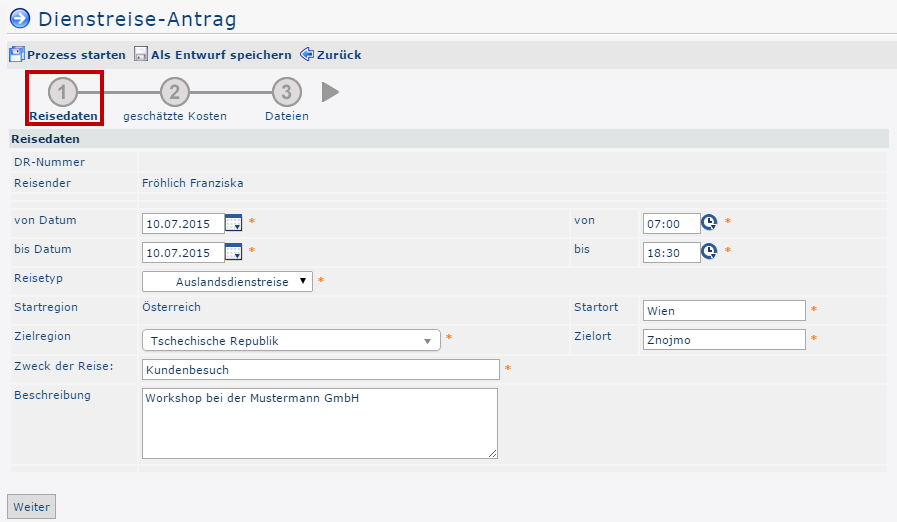Switch to step 2 geschätzte Kosten
The width and height of the screenshot is (897, 522).
[x=174, y=93]
